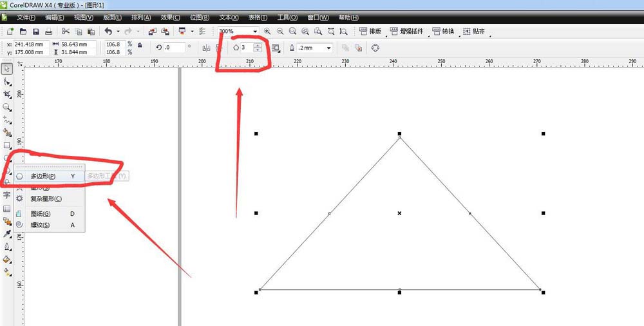The height and width of the screenshot is (326, 644).
Task: Click the Zoom Out magnifier icon
Action: pyautogui.click(x=280, y=31)
